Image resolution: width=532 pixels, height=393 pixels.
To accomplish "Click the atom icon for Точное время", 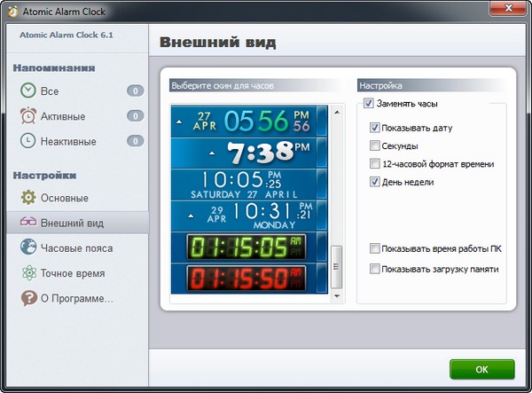I will 28,273.
